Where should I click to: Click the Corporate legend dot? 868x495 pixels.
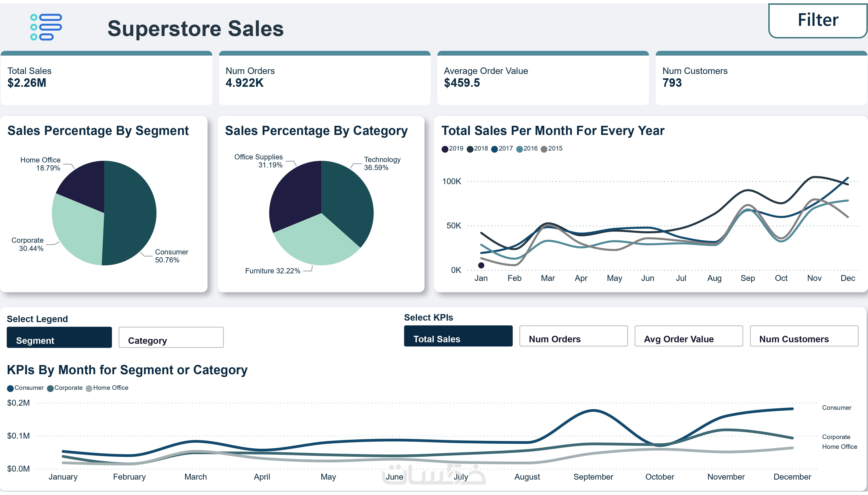[50, 388]
